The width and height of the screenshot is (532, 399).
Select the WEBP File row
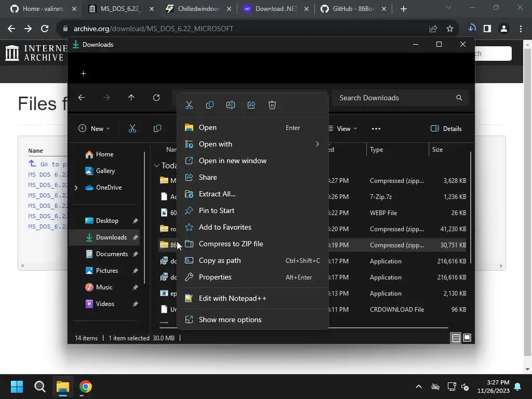click(x=313, y=213)
